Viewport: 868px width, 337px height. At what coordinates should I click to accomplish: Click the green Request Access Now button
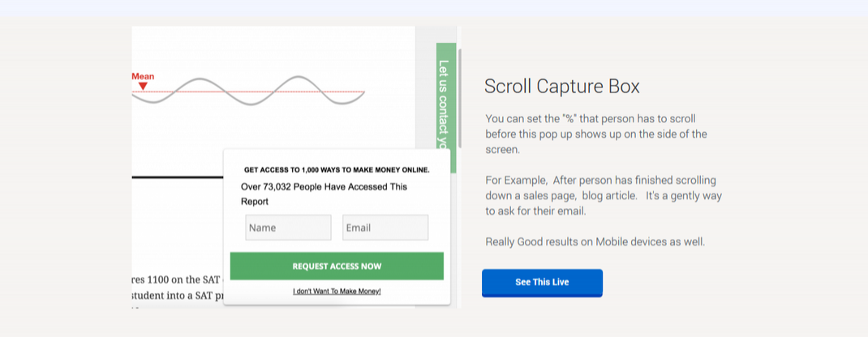click(x=337, y=267)
